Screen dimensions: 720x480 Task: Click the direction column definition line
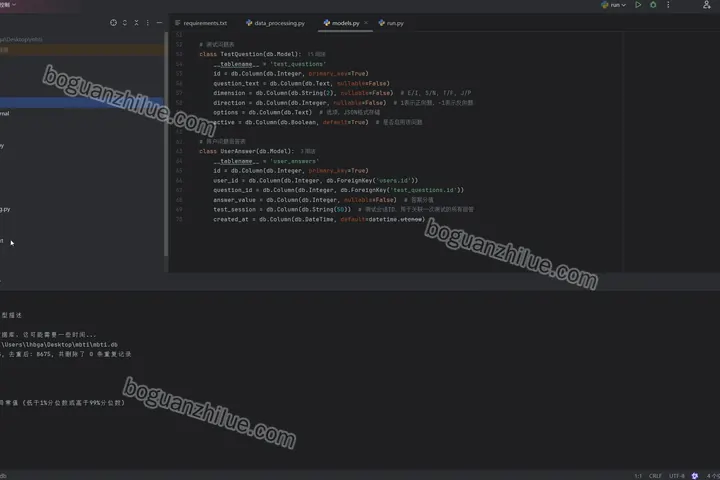point(343,103)
